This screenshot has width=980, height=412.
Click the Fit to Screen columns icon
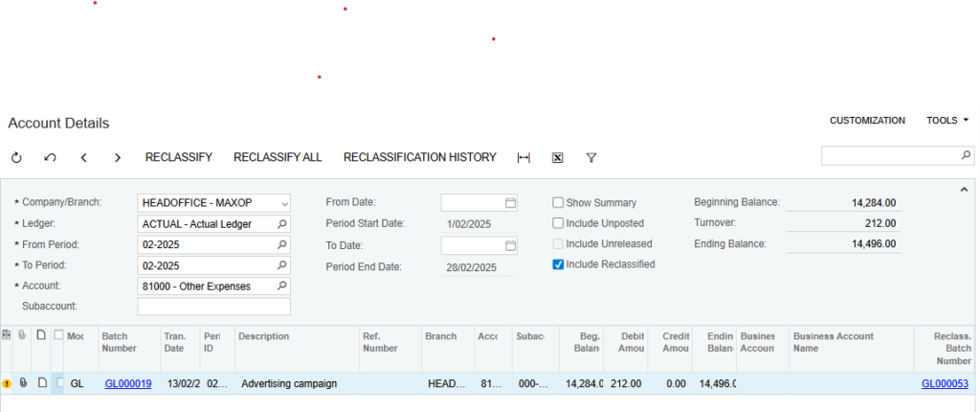pyautogui.click(x=523, y=157)
